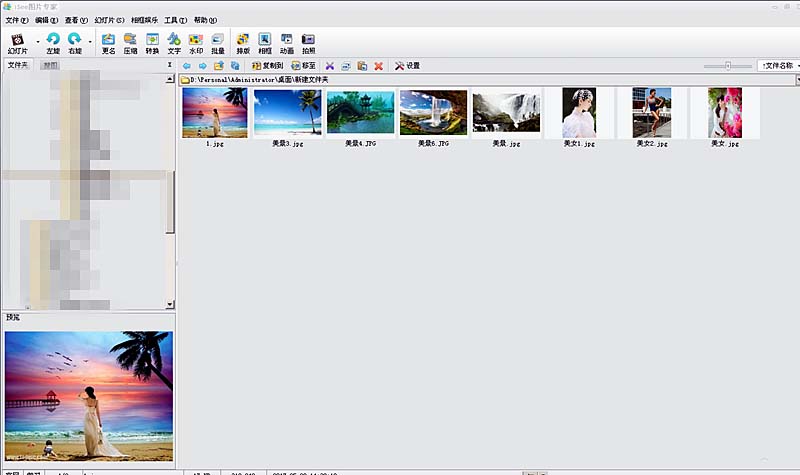Open the 相框娱乐 menu
The width and height of the screenshot is (800, 475).
tap(144, 20)
